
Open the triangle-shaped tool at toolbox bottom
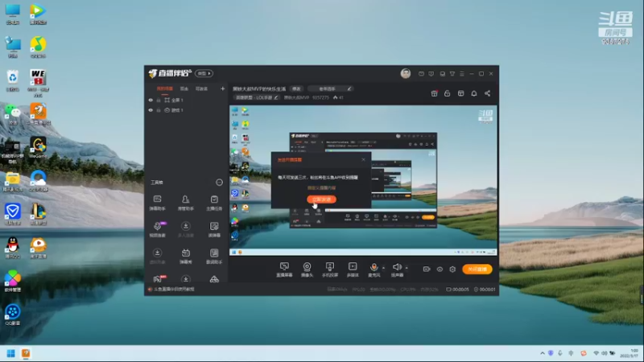(x=214, y=279)
